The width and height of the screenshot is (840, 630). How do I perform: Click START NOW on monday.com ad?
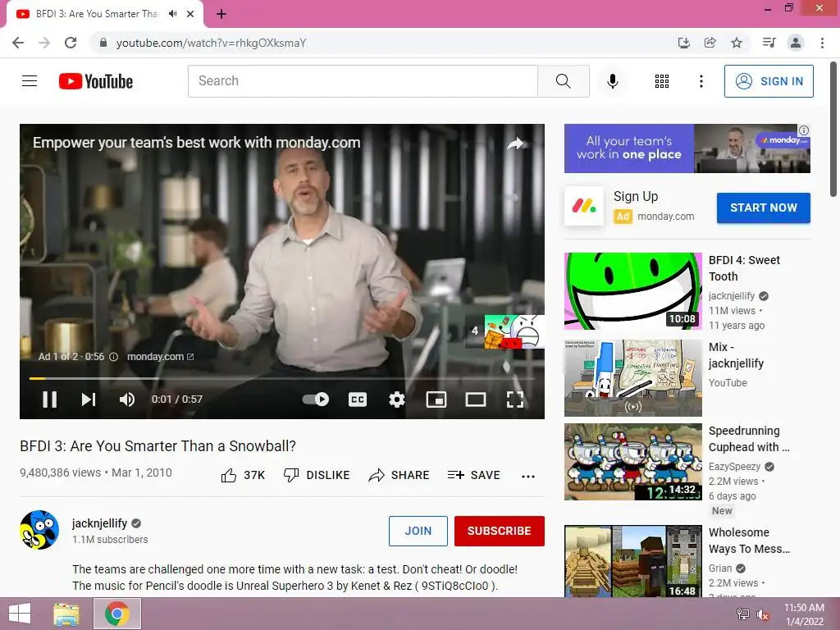pyautogui.click(x=764, y=208)
